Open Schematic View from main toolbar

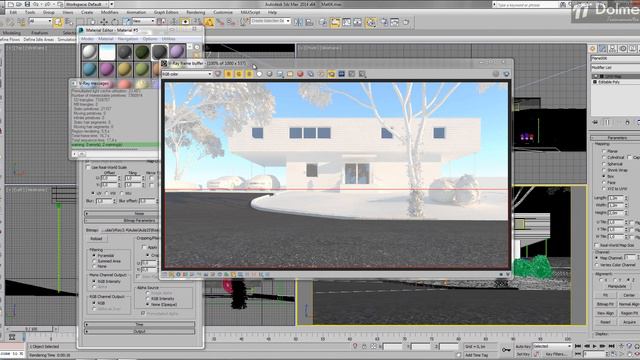coord(358,22)
